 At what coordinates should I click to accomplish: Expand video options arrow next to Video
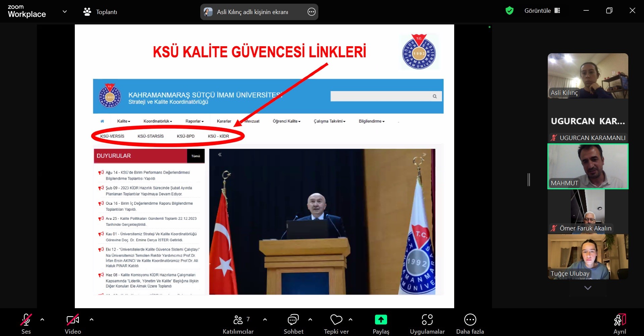[x=92, y=320]
